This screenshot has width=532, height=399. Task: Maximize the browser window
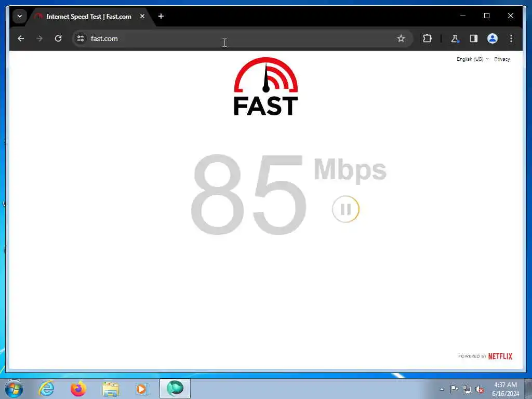[486, 16]
